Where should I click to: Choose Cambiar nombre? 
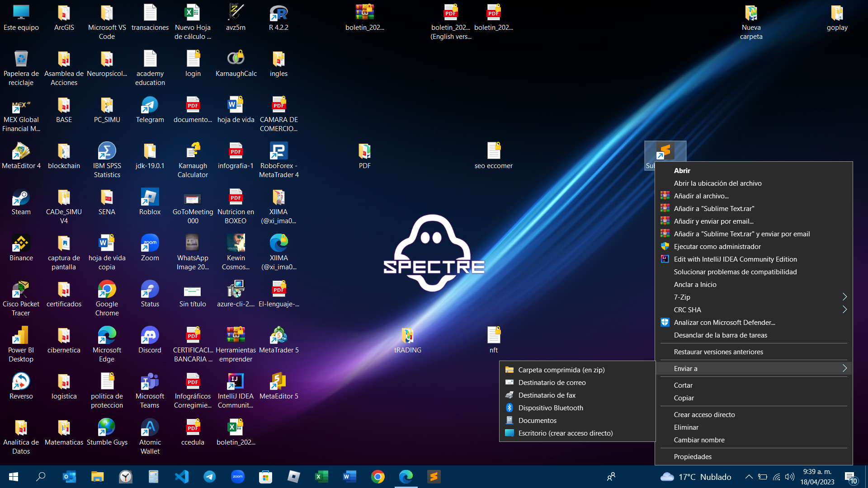point(754,440)
